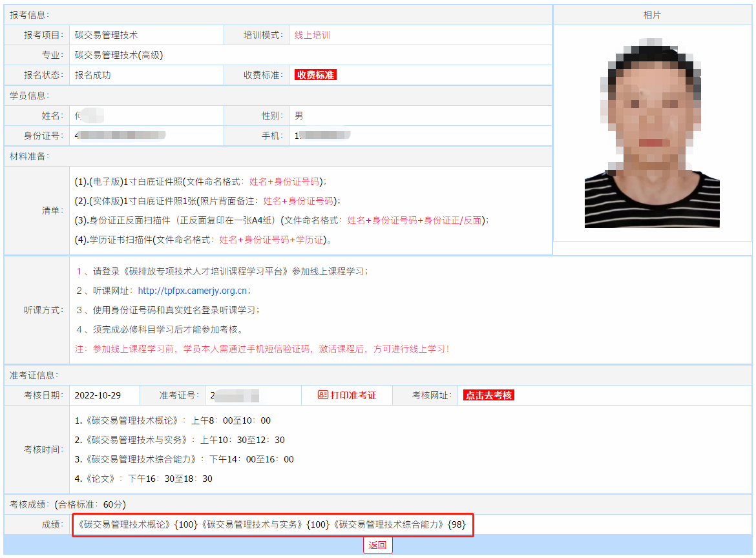Click the gender value 男
This screenshot has height=558, width=756.
coord(299,116)
